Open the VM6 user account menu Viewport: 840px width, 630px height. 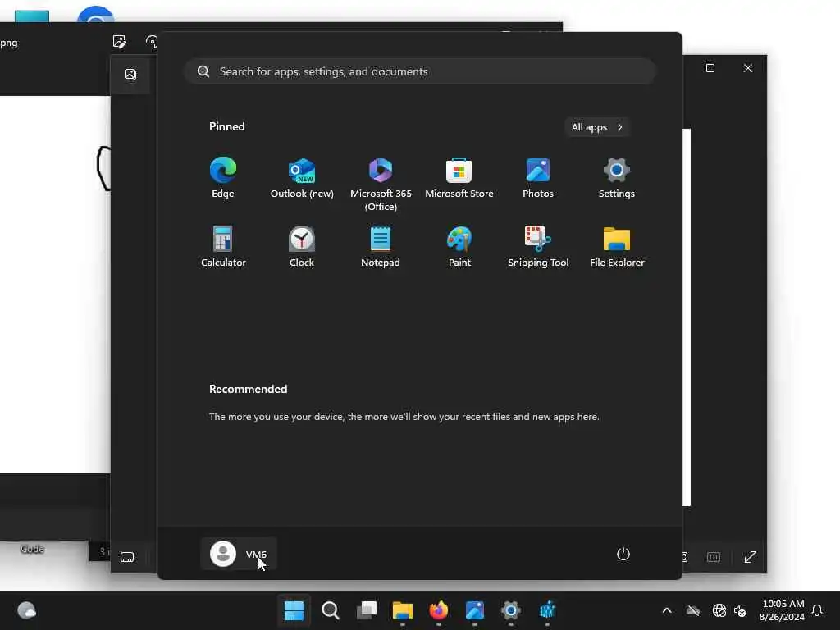pyautogui.click(x=239, y=554)
